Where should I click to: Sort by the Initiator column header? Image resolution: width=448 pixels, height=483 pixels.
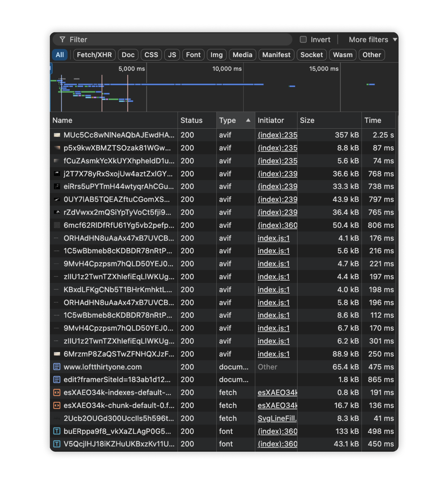click(x=276, y=120)
